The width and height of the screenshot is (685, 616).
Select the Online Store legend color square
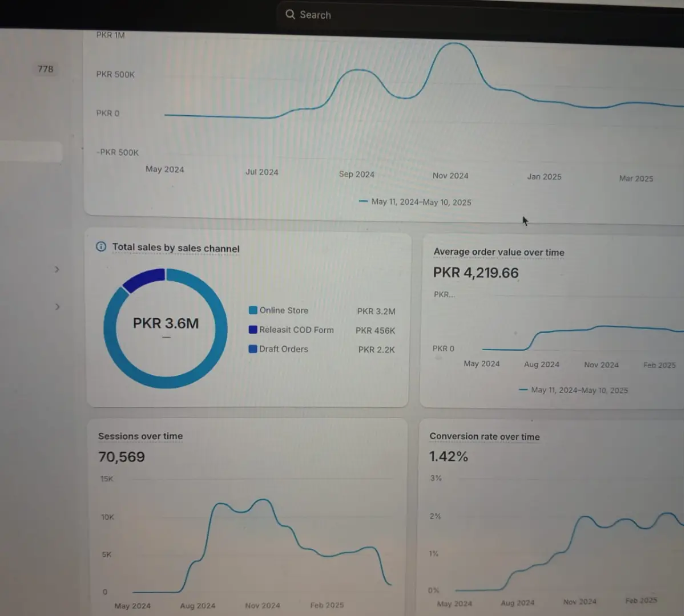point(253,310)
